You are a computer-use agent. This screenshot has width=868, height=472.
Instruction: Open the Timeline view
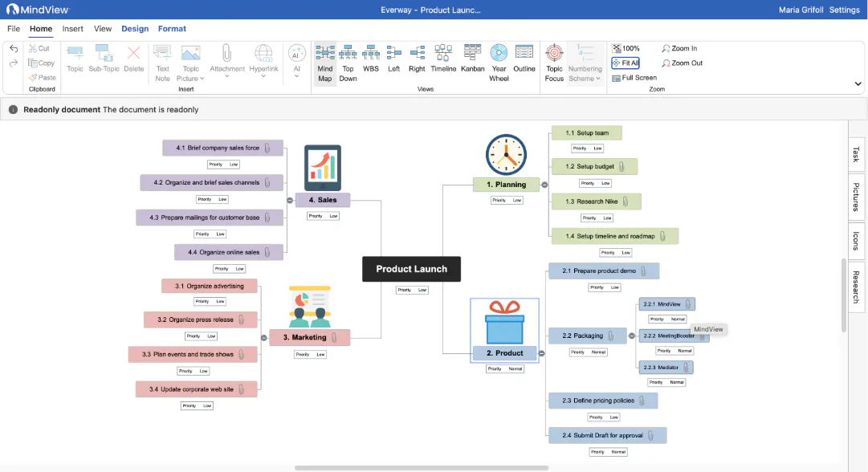[x=443, y=59]
